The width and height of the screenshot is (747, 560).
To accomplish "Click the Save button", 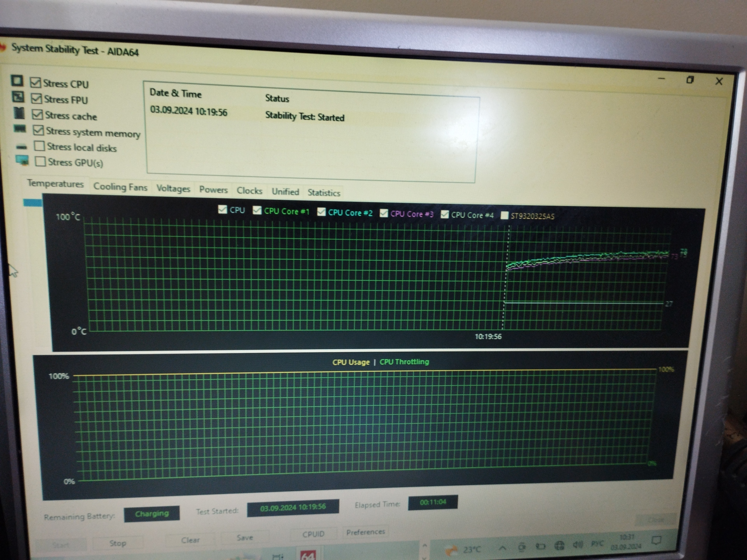I will (x=245, y=538).
